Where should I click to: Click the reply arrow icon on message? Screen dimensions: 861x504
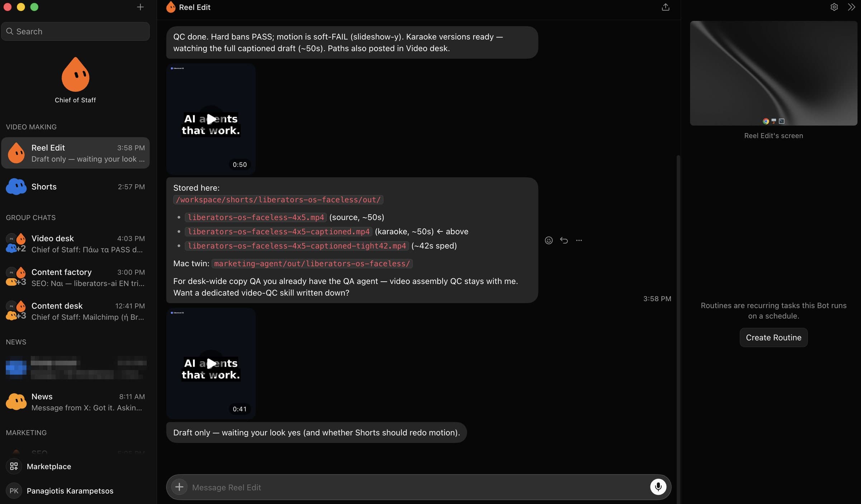(x=564, y=240)
